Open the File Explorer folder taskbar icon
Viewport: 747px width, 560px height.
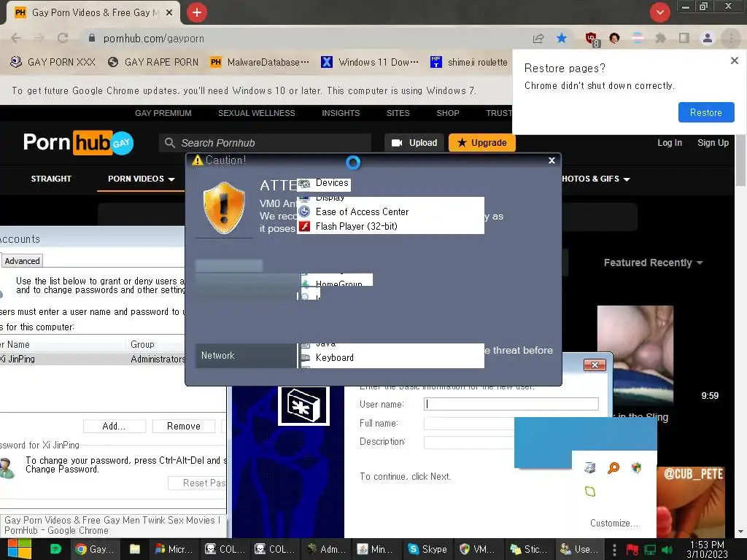coord(135,549)
